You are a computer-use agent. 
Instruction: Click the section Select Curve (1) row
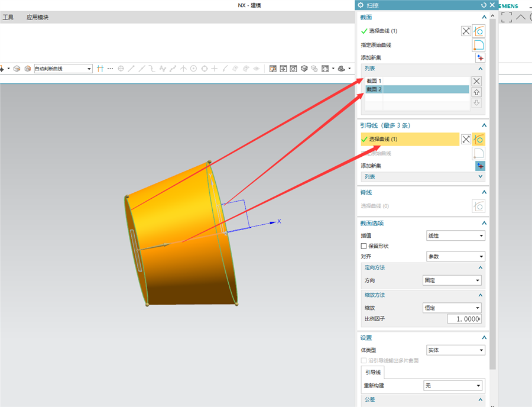410,31
